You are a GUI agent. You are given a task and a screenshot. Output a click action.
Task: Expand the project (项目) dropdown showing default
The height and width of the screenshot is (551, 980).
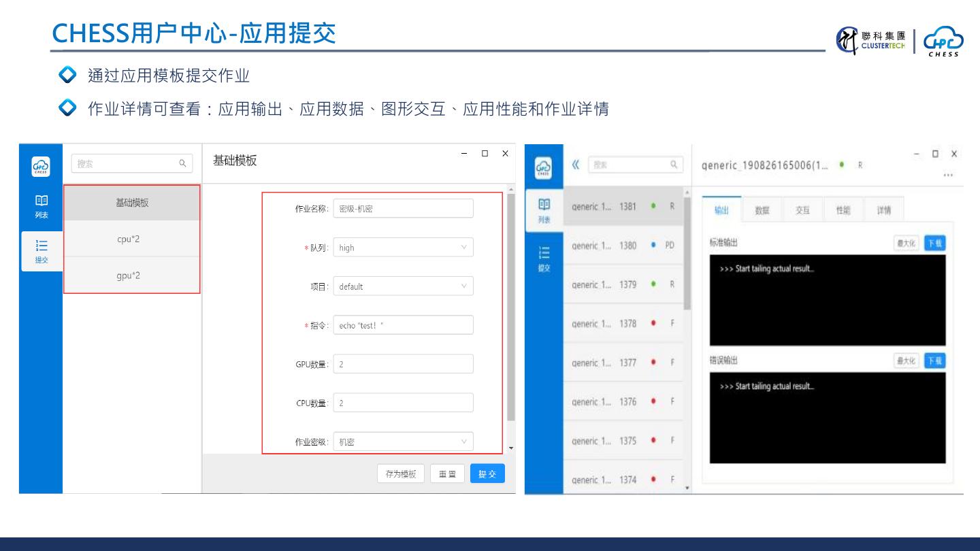[x=403, y=286]
